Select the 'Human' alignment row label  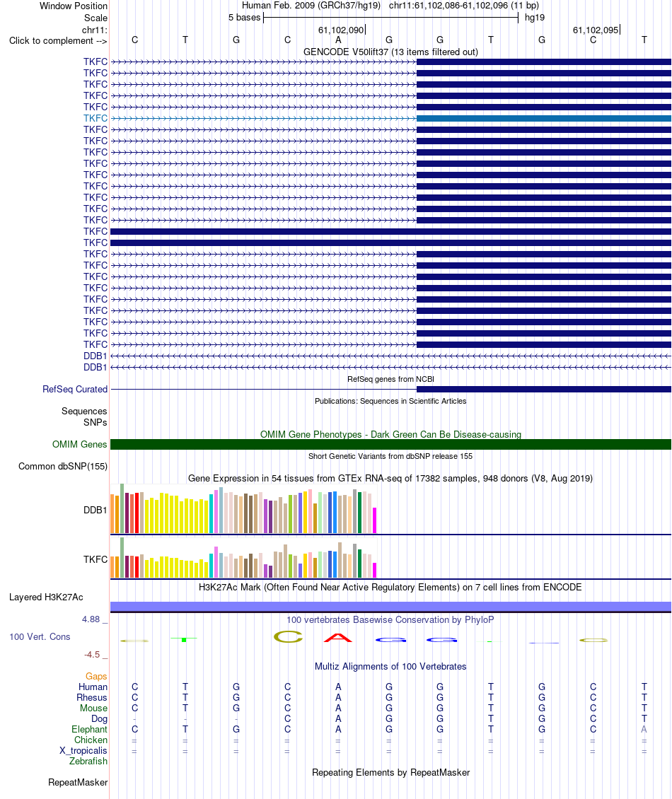[x=93, y=687]
